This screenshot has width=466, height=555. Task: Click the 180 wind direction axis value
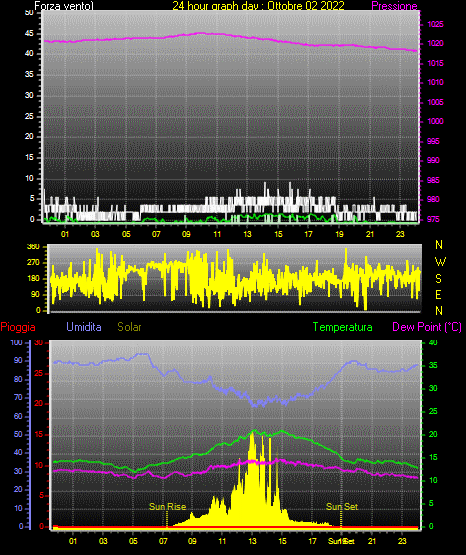pyautogui.click(x=33, y=279)
